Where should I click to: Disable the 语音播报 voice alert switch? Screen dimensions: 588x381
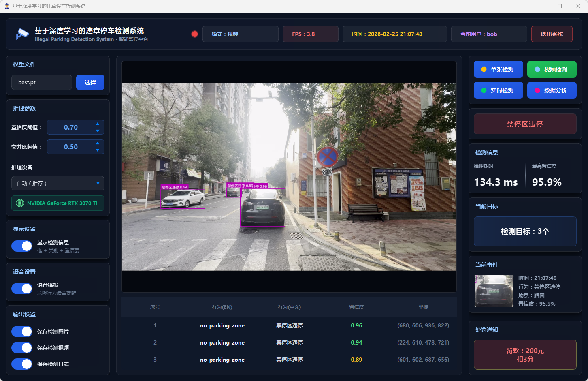tap(22, 289)
